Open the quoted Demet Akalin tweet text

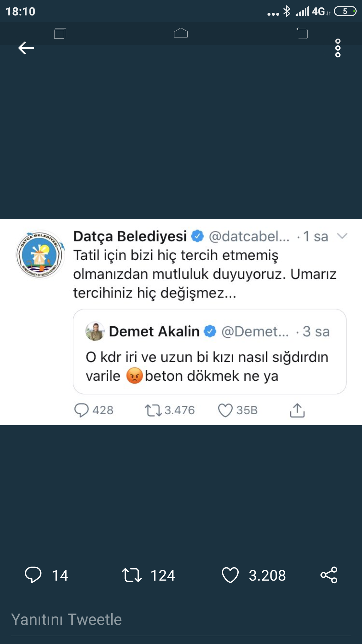click(207, 366)
